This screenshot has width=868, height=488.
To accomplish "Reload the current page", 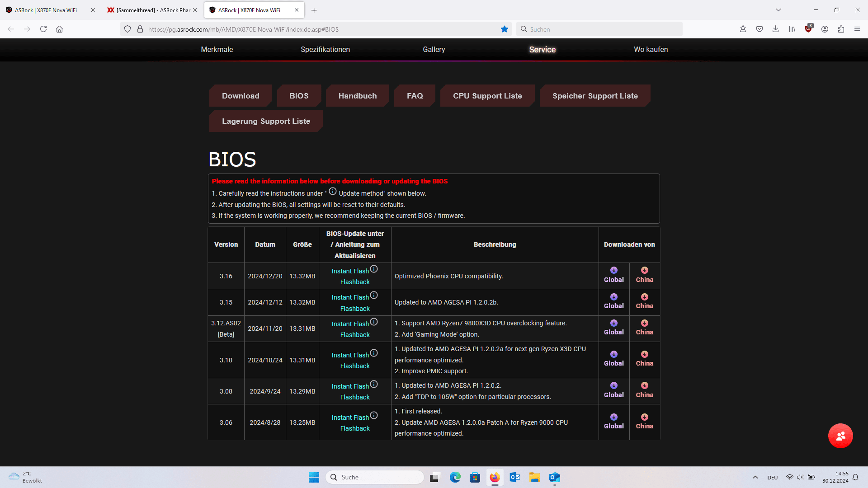I will [43, 29].
